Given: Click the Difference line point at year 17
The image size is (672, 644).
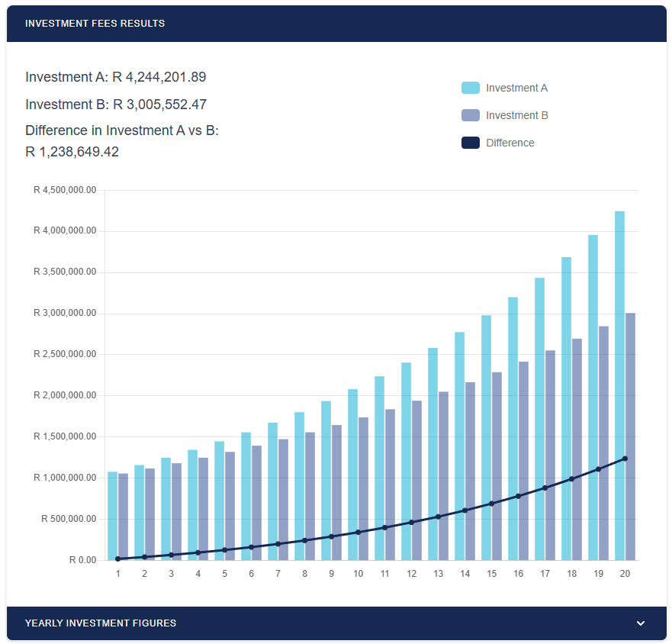Looking at the screenshot, I should click(545, 488).
